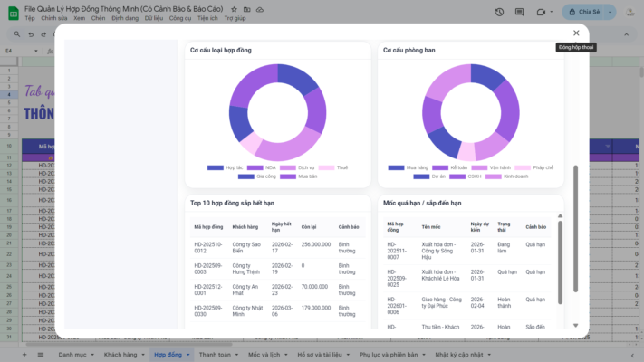Click the 'Cảnh báo' column header in Top 10 table

point(349,226)
